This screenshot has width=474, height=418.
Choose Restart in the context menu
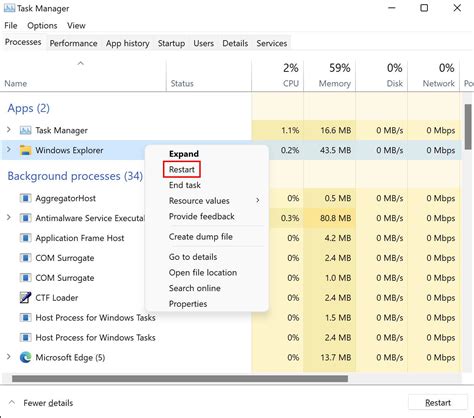pos(182,169)
